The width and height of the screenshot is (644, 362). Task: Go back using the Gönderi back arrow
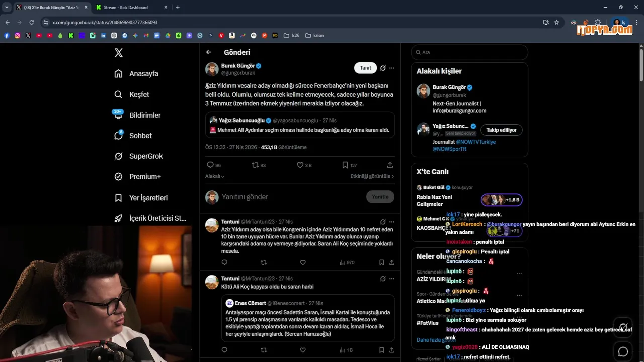click(x=209, y=52)
